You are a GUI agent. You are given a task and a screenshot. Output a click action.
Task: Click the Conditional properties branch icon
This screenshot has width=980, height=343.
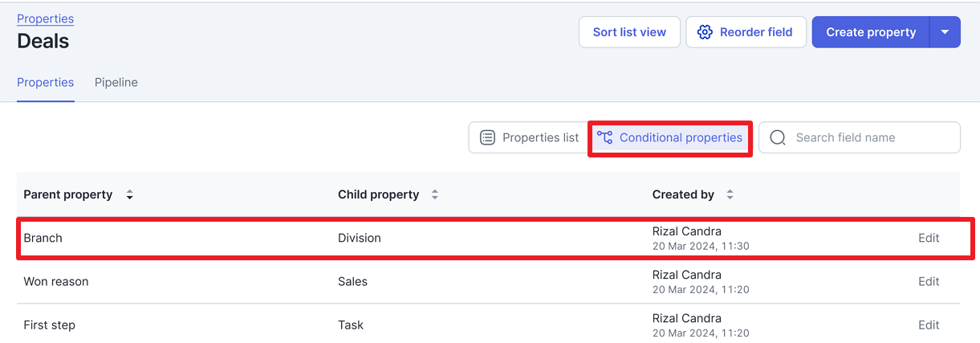tap(604, 137)
